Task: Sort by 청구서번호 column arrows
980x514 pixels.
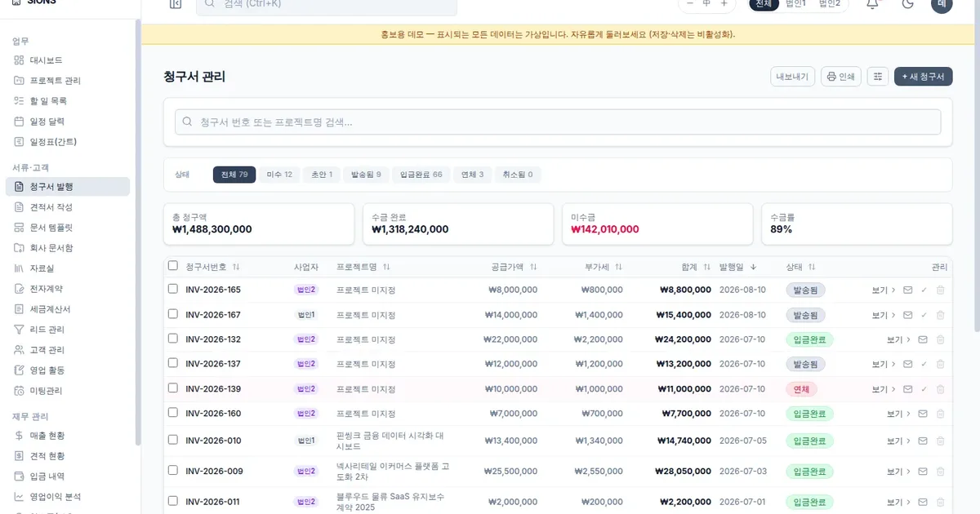Action: (236, 267)
